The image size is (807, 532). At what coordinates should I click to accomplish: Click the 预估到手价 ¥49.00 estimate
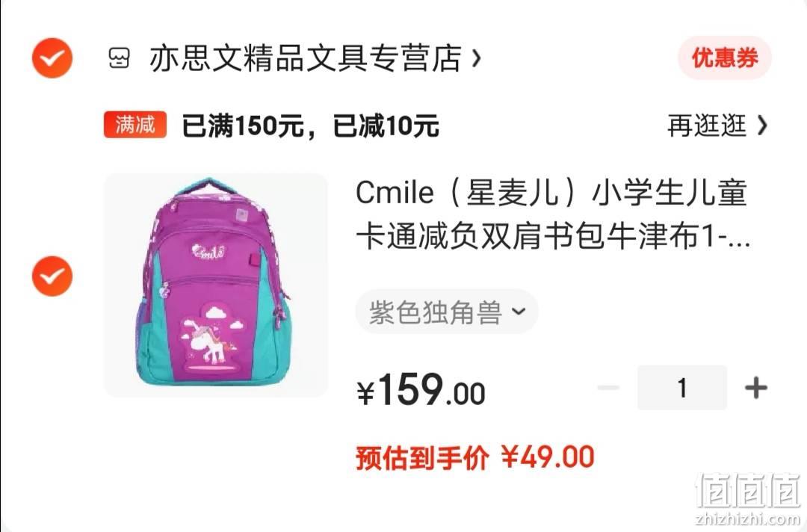point(475,457)
